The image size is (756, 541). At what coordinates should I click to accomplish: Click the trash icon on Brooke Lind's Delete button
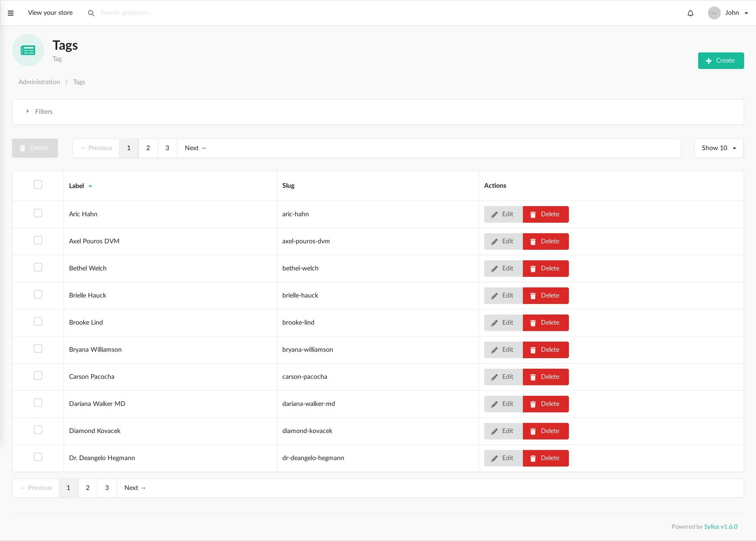click(x=533, y=322)
